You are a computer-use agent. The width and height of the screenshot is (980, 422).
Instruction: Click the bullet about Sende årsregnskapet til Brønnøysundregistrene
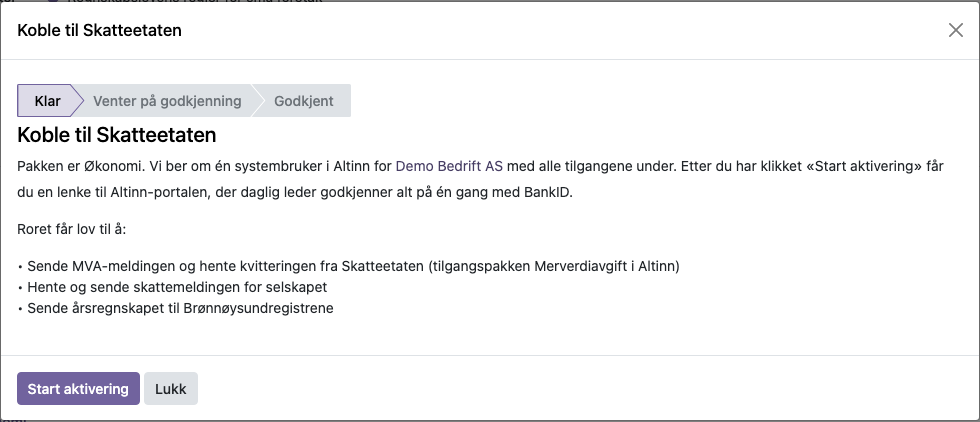[176, 308]
